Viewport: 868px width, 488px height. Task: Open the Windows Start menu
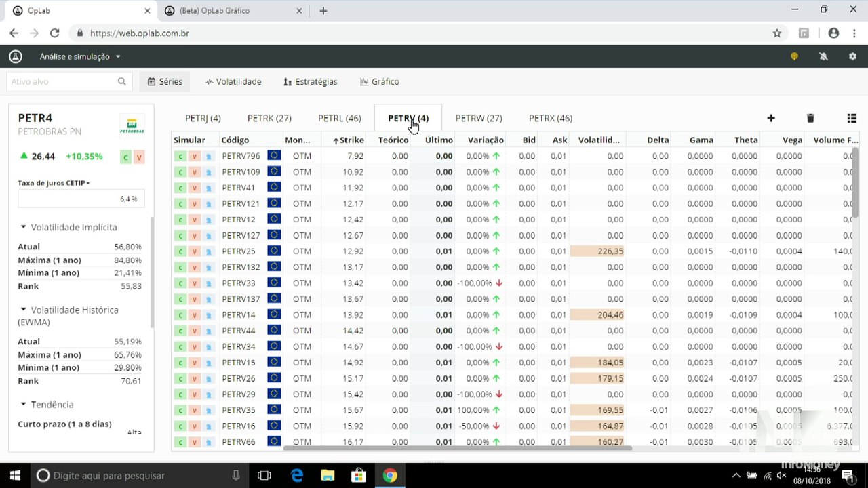tap(15, 475)
